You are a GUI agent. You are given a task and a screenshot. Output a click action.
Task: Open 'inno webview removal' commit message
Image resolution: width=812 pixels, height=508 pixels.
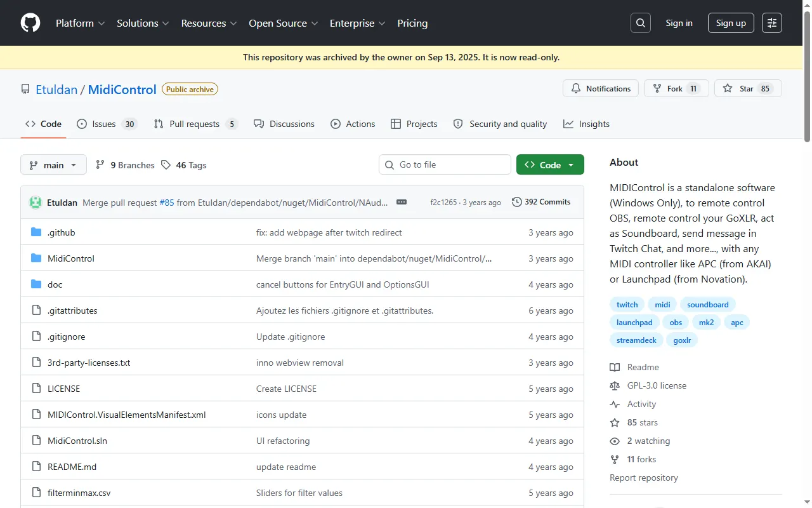click(300, 363)
